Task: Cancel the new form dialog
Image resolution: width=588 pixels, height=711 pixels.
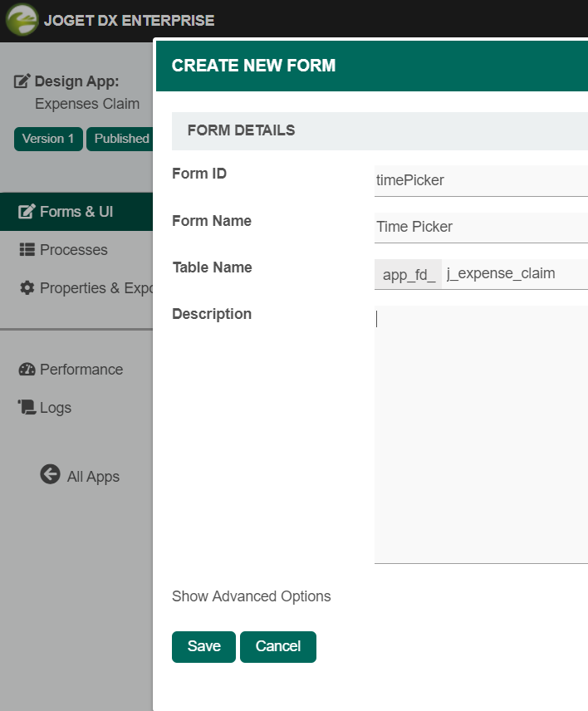Action: (278, 646)
